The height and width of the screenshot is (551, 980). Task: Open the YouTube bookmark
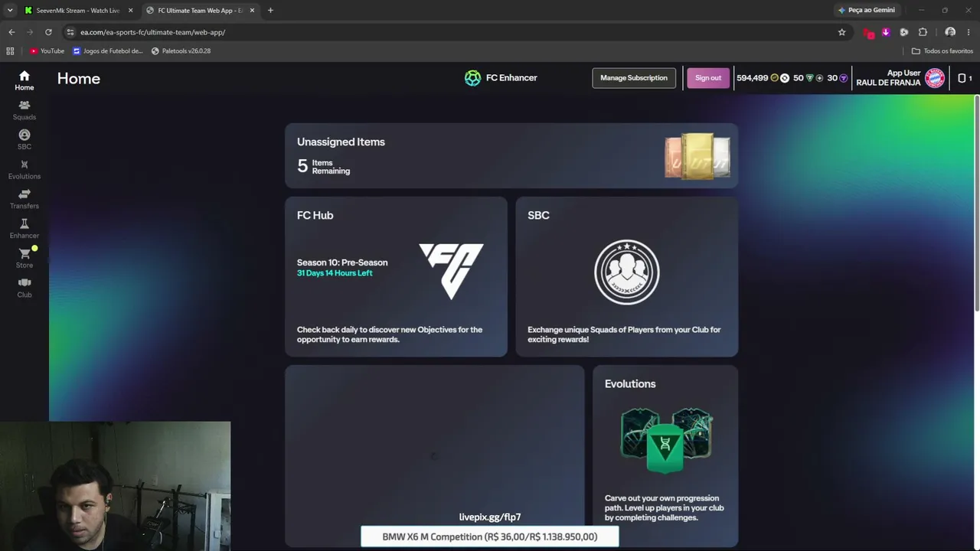[47, 51]
